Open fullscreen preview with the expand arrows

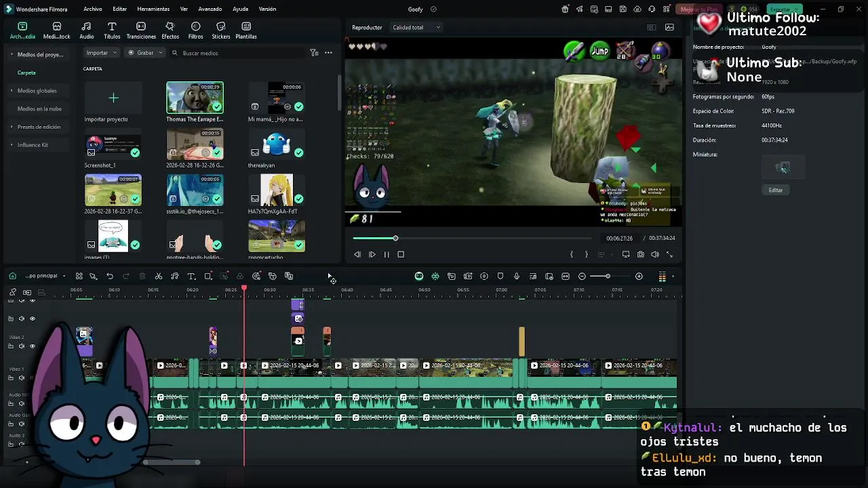tap(669, 254)
